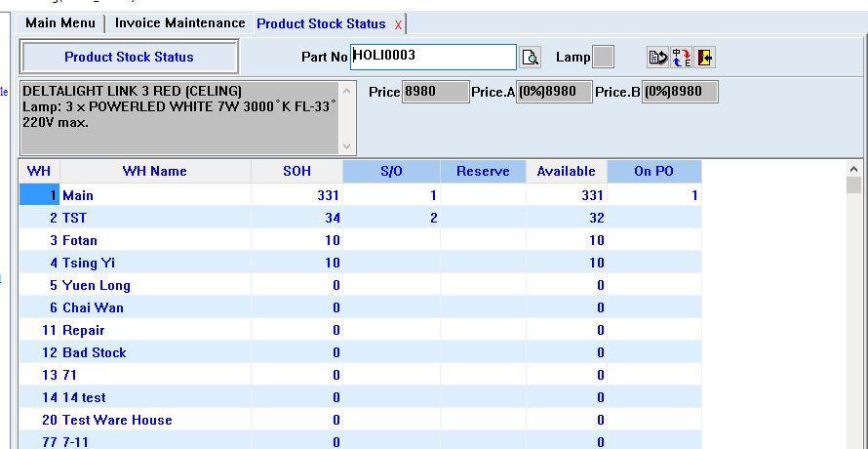Click the S/O column header
868x449 pixels.
click(x=390, y=171)
